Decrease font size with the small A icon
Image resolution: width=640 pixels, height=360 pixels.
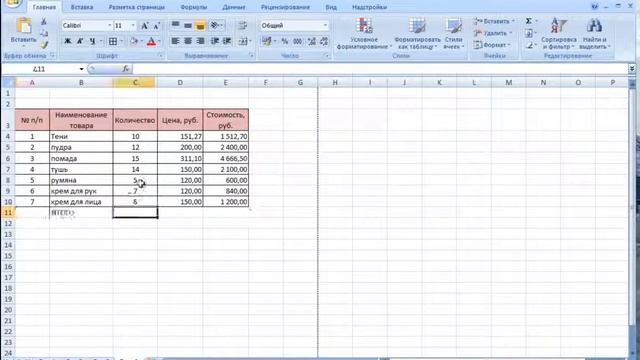(157, 26)
